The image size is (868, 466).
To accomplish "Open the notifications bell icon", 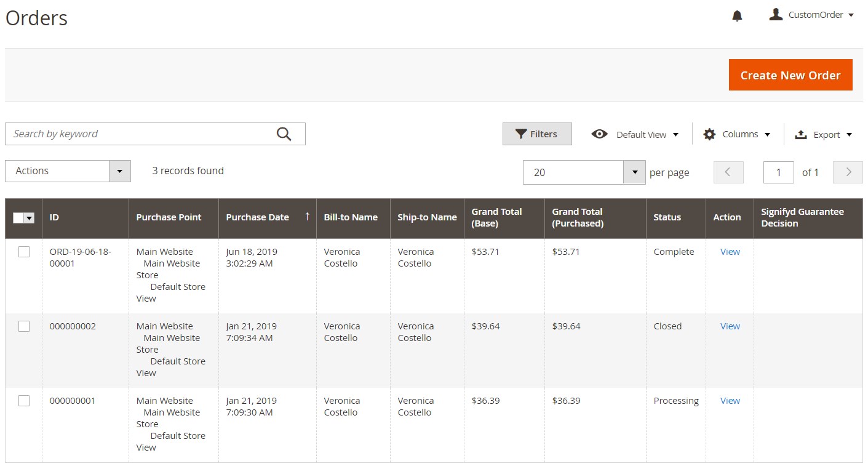I will [x=737, y=16].
